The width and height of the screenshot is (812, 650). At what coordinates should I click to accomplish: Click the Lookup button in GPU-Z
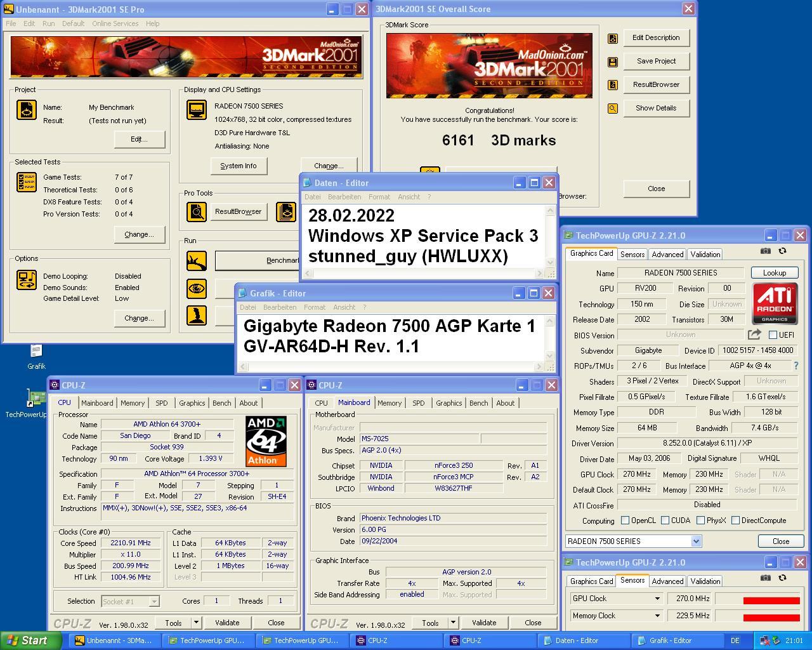[774, 272]
